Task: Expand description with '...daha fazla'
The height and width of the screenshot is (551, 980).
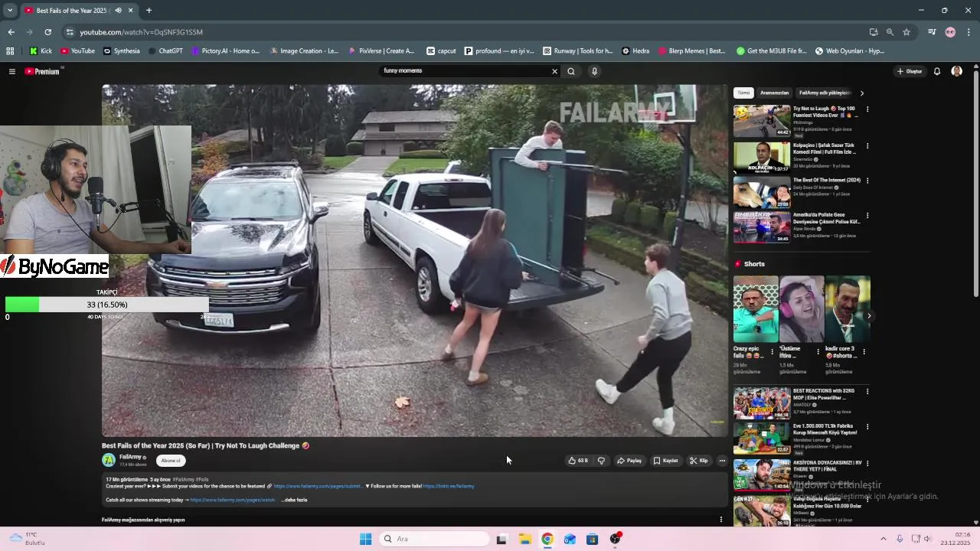Action: 294,500
